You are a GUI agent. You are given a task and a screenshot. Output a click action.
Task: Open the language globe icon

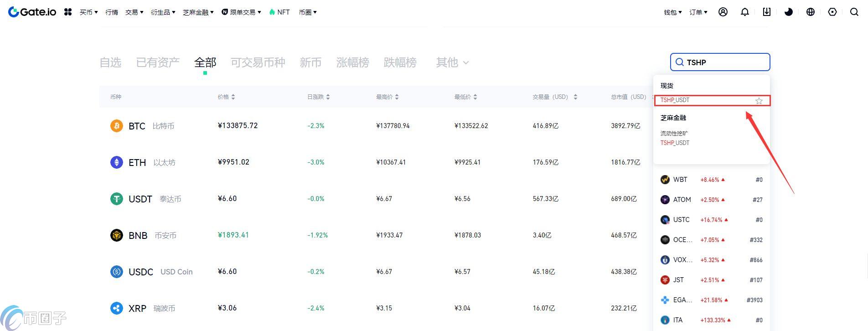coord(811,12)
